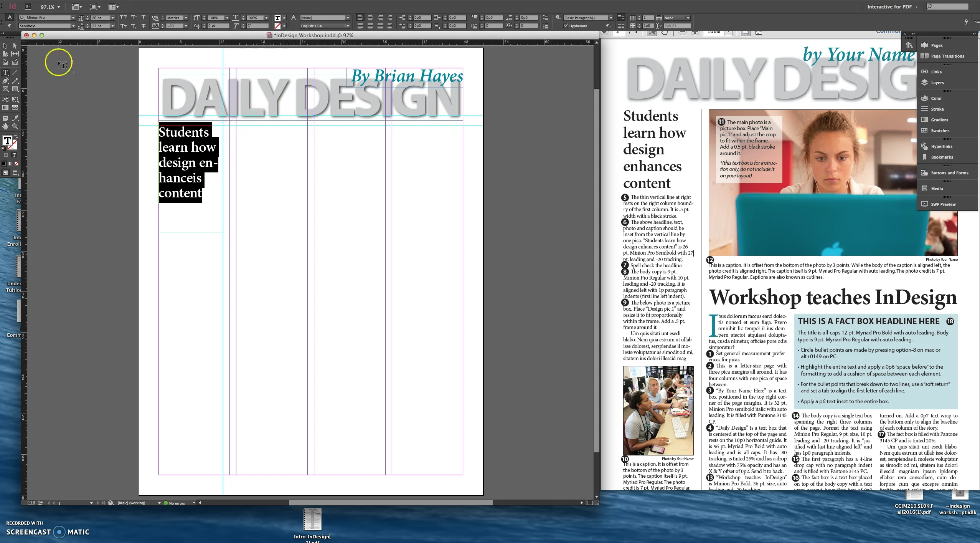Select the Gradient Swatch tool
Viewport: 980px width, 543px height.
tap(5, 107)
